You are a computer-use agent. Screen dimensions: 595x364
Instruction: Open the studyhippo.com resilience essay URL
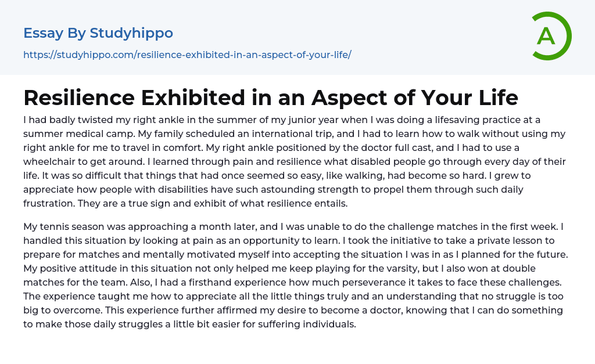click(187, 55)
